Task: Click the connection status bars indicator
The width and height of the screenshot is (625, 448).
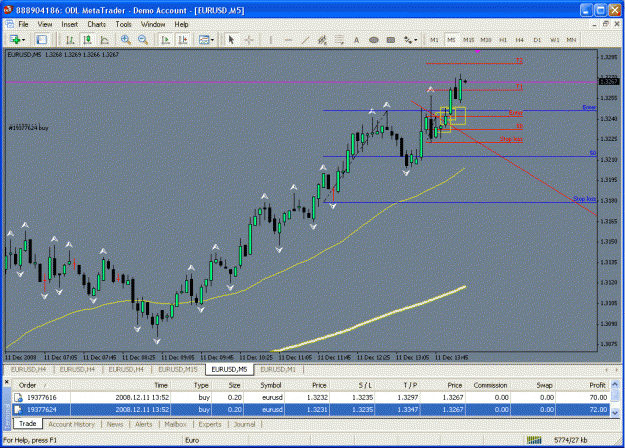Action: pos(534,440)
